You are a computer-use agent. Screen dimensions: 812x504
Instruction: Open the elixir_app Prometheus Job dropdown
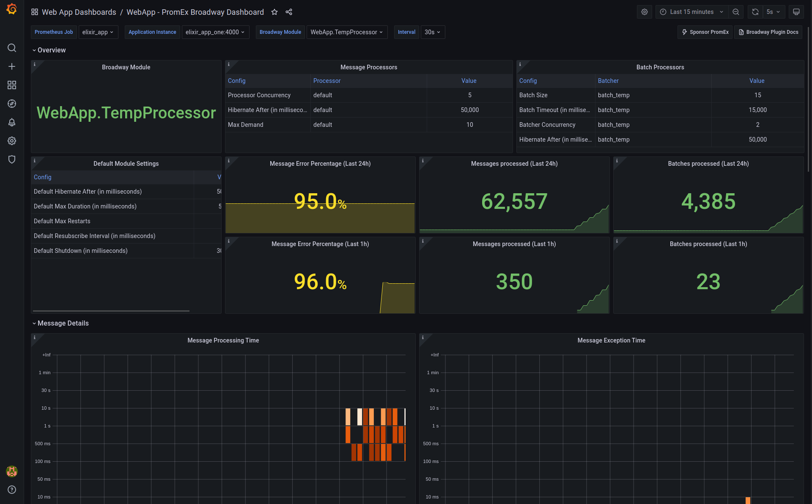(98, 32)
